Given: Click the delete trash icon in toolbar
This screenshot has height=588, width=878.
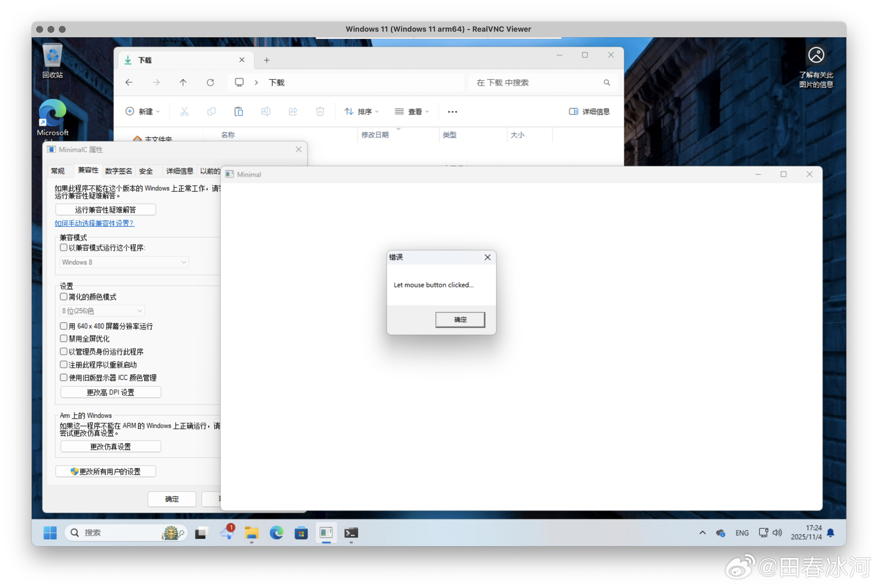Looking at the screenshot, I should click(320, 111).
